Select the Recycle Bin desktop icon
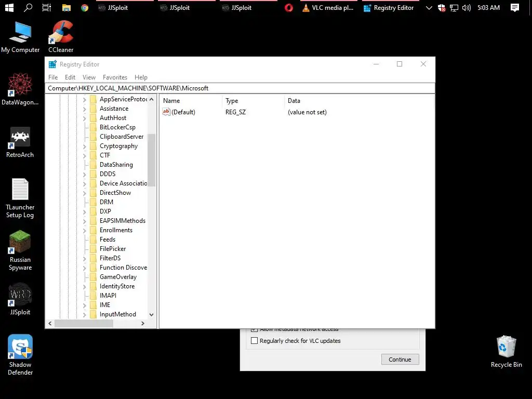The height and width of the screenshot is (399, 532). coord(506,352)
